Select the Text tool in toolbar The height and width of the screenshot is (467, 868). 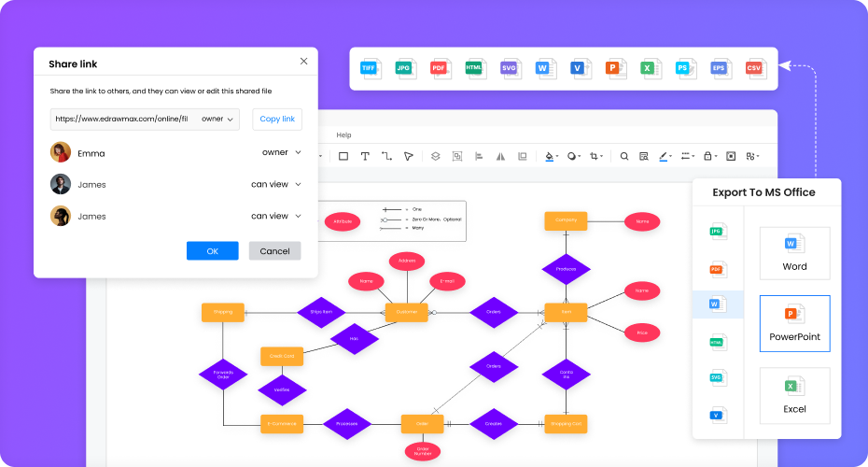coord(365,157)
